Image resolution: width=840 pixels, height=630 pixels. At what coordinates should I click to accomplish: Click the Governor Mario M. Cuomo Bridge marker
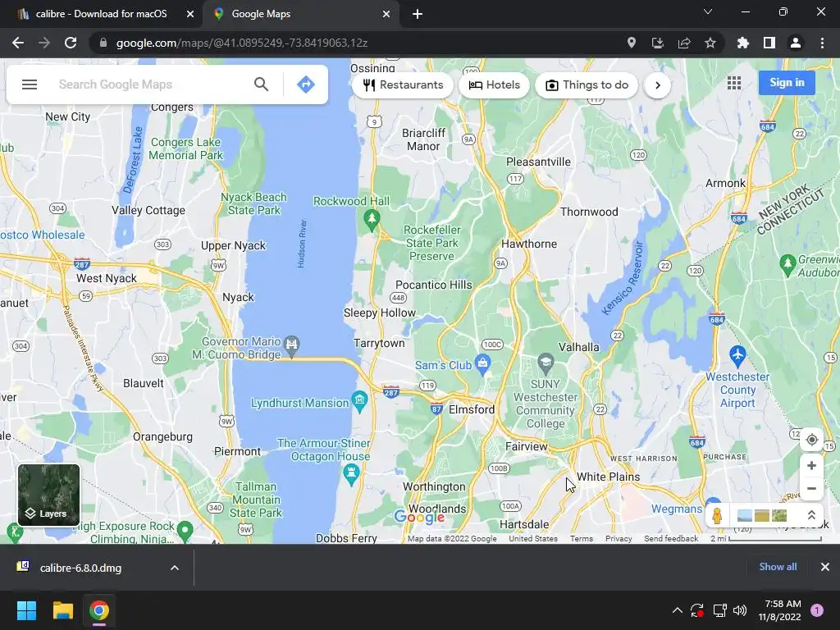coord(291,345)
